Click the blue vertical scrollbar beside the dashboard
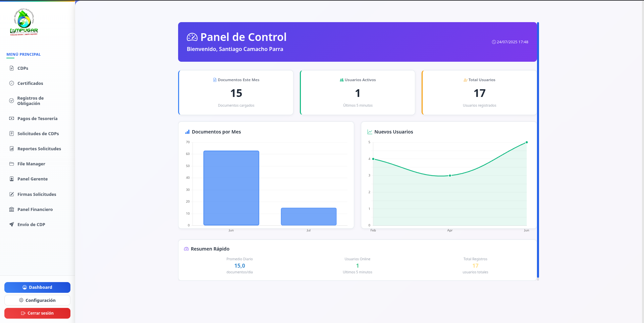Viewport: 644px width, 323px height. click(538, 150)
